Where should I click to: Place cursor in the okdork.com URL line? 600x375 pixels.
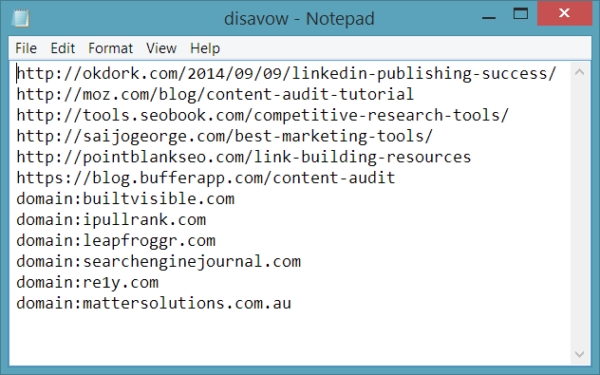click(x=286, y=73)
